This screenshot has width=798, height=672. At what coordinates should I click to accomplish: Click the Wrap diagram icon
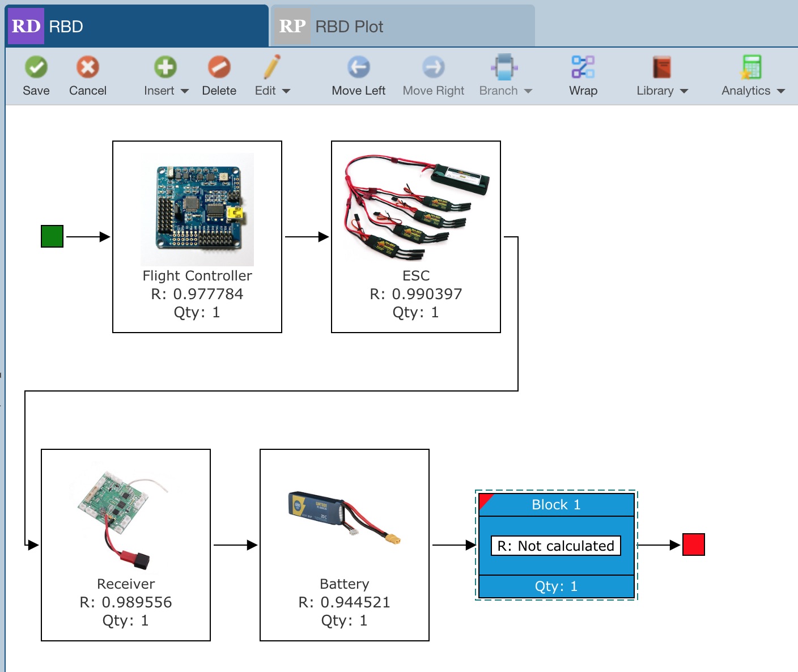pyautogui.click(x=583, y=67)
